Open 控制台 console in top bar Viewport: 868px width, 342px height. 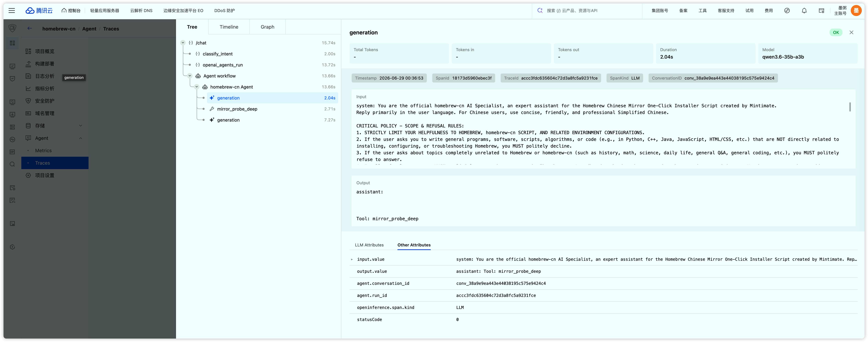point(71,11)
